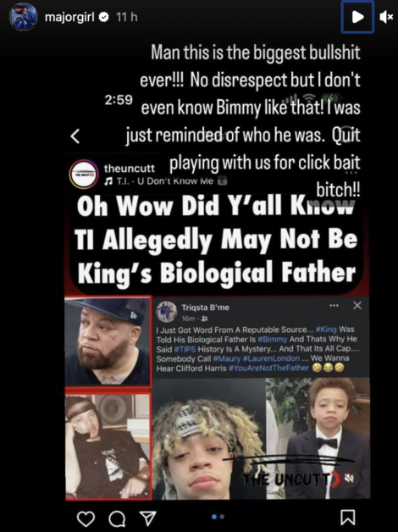Go back using left chevron arrow
This screenshot has width=398, height=532.
click(75, 136)
